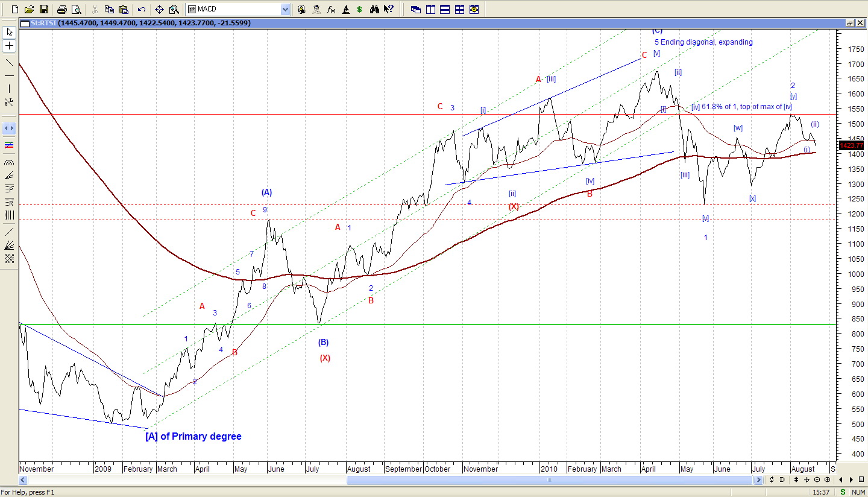The image size is (868, 497).
Task: Open the f(x) Indicator Builder
Action: coord(331,9)
